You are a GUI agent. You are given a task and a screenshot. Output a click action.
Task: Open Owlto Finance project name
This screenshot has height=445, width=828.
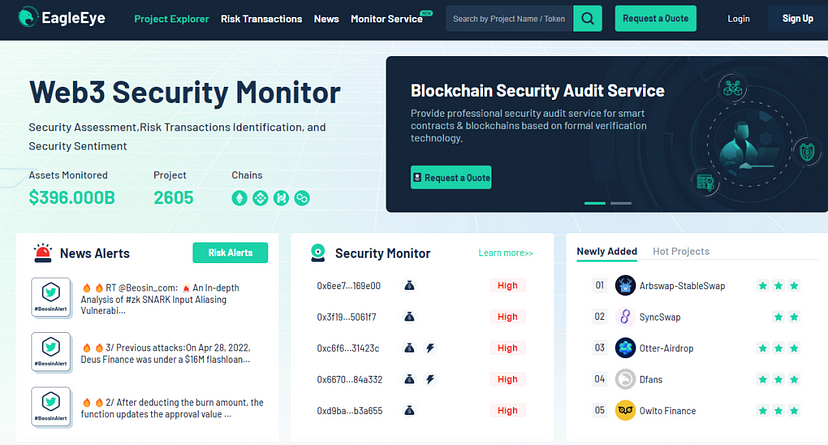(667, 410)
